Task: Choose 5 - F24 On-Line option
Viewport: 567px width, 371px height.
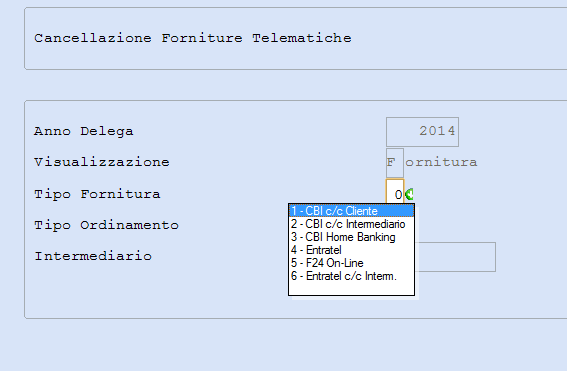Action: pyautogui.click(x=351, y=263)
